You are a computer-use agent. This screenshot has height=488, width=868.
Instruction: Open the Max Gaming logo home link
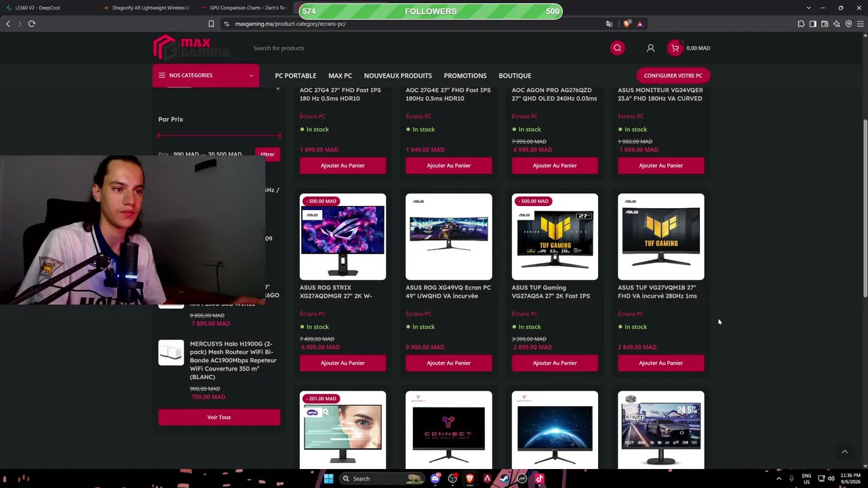[191, 47]
